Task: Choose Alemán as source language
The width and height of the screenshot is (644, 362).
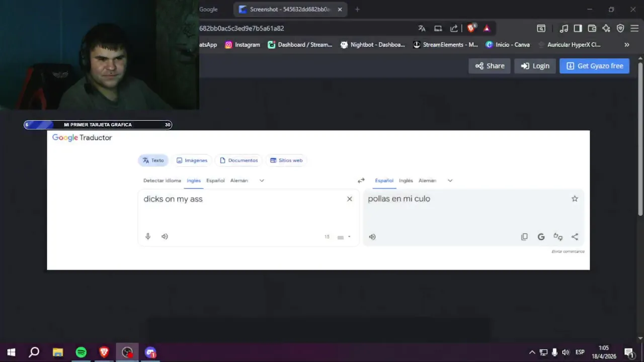Action: tap(239, 180)
